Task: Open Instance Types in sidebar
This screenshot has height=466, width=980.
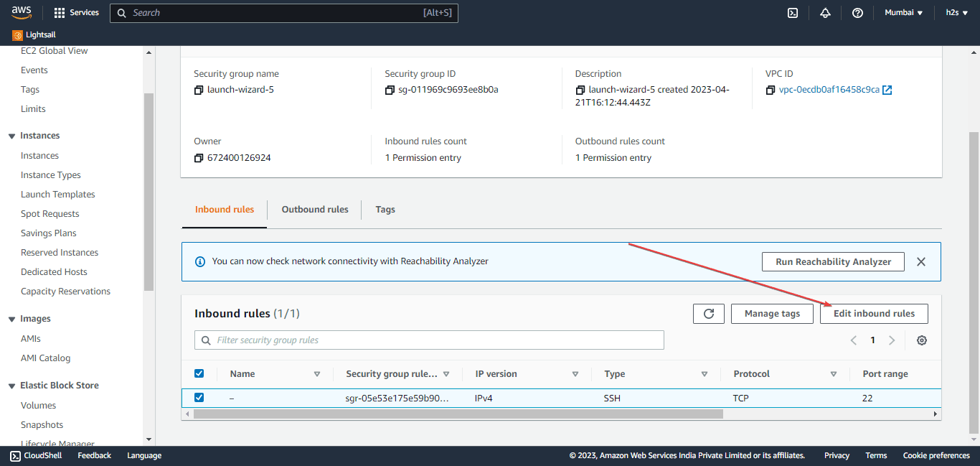Action: [51, 175]
